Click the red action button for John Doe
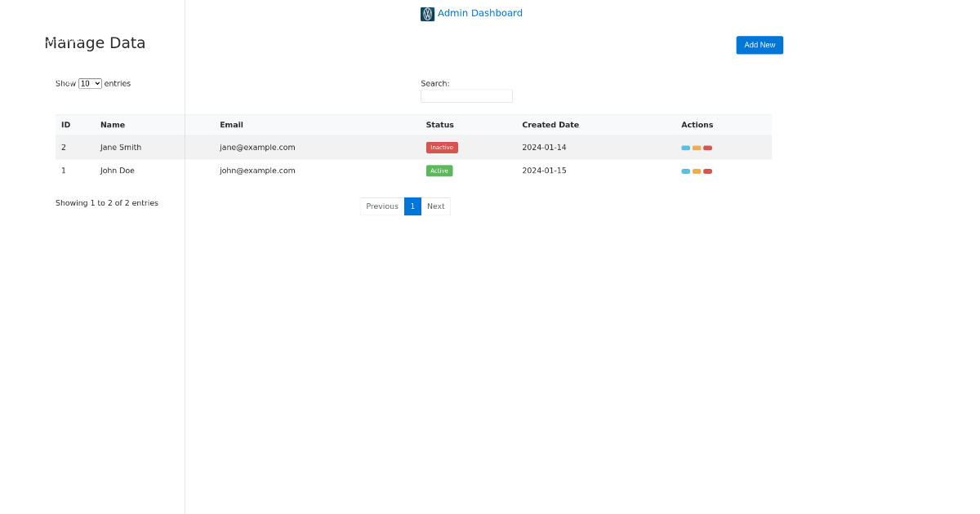This screenshot has width=980, height=514. click(x=707, y=171)
